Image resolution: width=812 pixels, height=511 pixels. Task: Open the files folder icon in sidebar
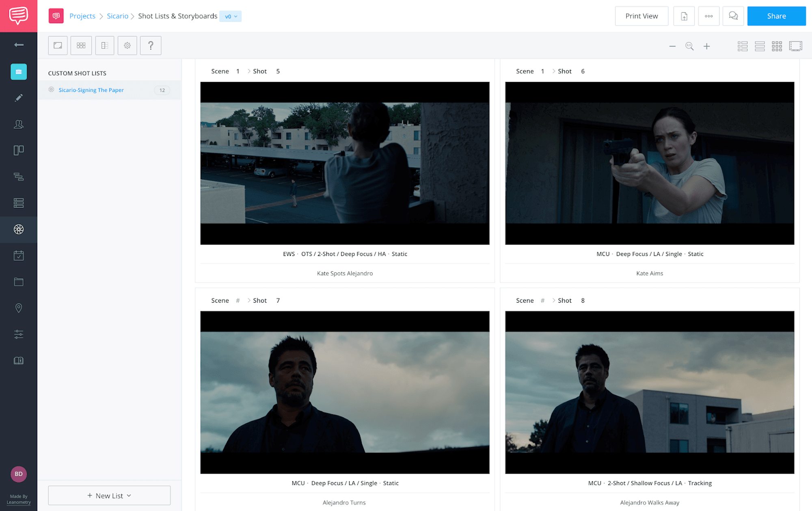coord(19,282)
